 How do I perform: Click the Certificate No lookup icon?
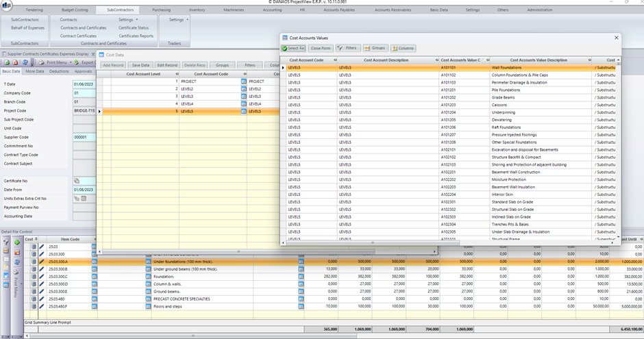click(x=77, y=181)
